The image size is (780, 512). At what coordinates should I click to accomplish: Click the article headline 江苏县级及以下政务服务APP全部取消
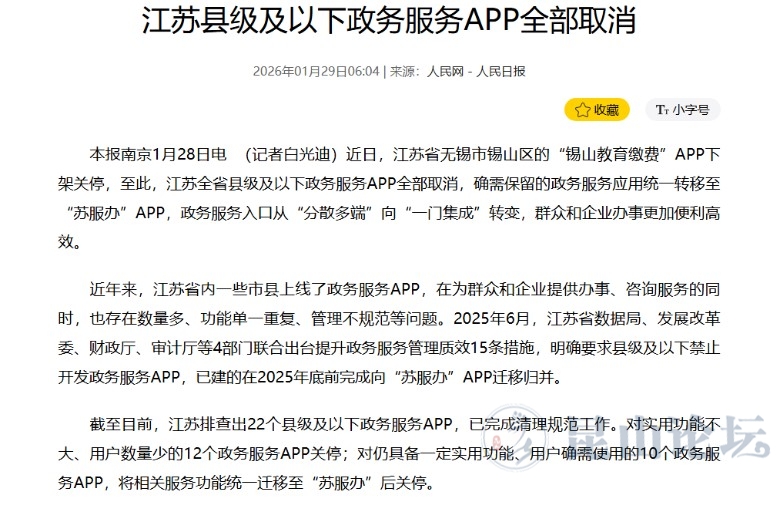(x=389, y=23)
